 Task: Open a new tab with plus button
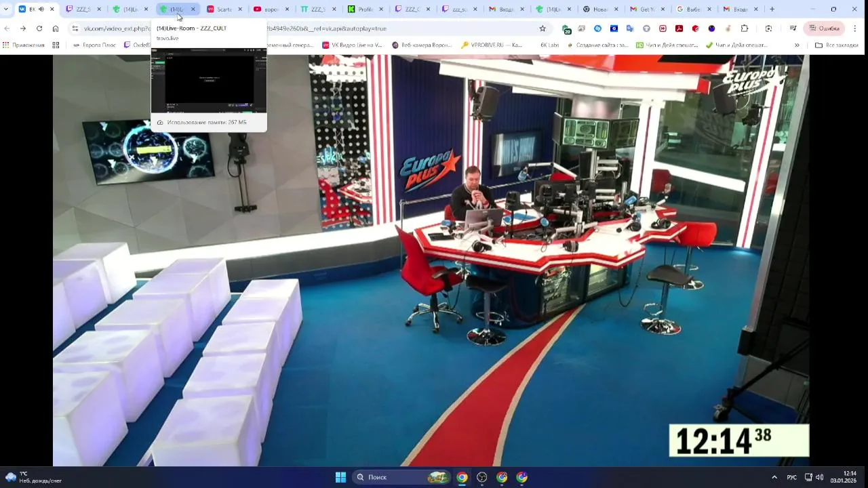(x=772, y=9)
